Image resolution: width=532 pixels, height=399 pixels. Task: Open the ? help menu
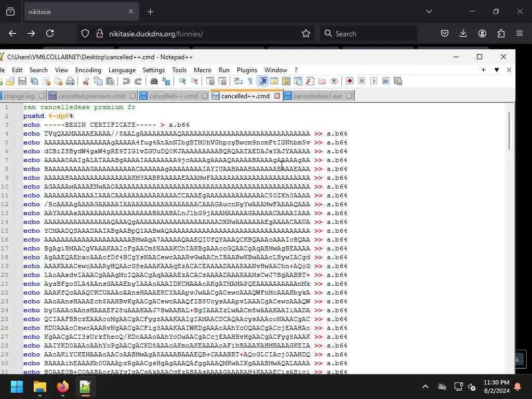tap(296, 70)
